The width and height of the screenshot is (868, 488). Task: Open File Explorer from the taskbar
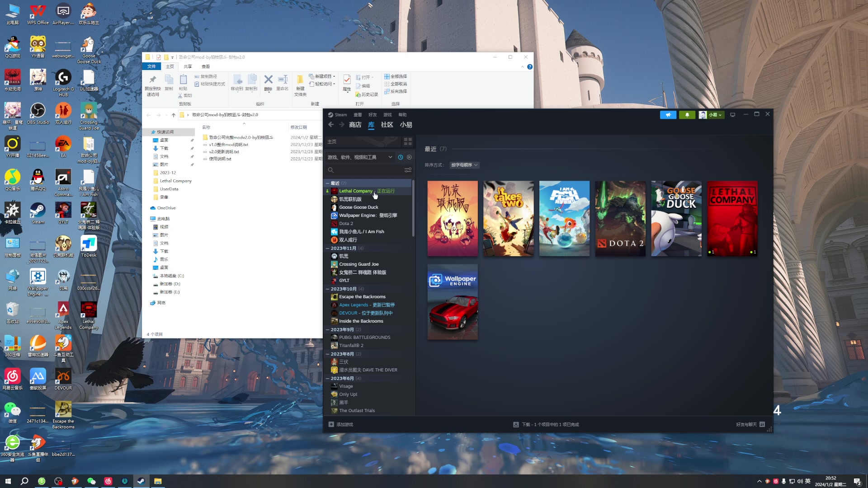coord(158,481)
